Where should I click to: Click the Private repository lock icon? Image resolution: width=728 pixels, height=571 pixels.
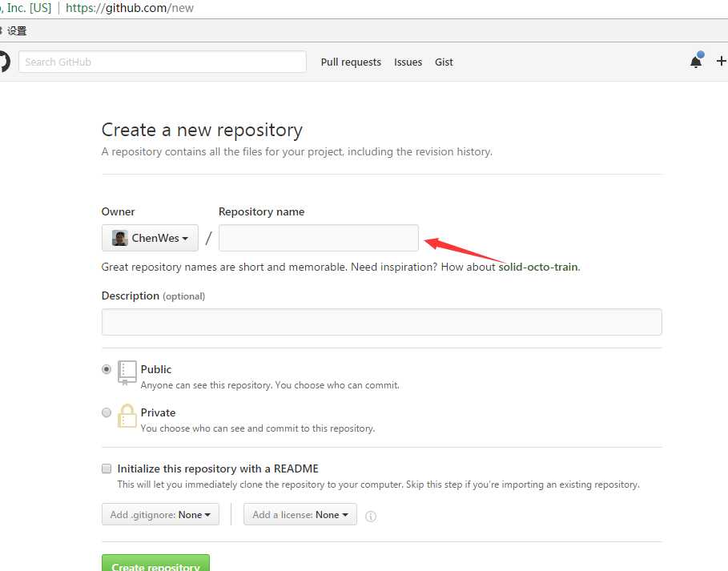(x=127, y=416)
